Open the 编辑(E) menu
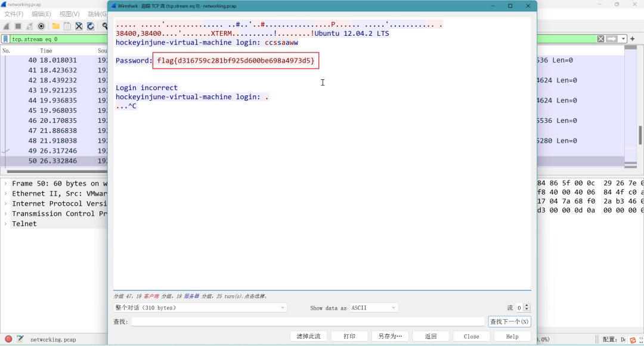This screenshot has height=346, width=644. pos(41,14)
